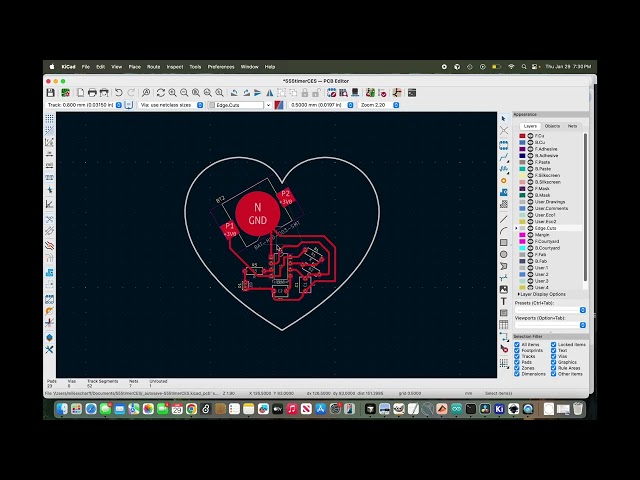Select the Add Text tool
The width and height of the screenshot is (640, 480).
(504, 301)
